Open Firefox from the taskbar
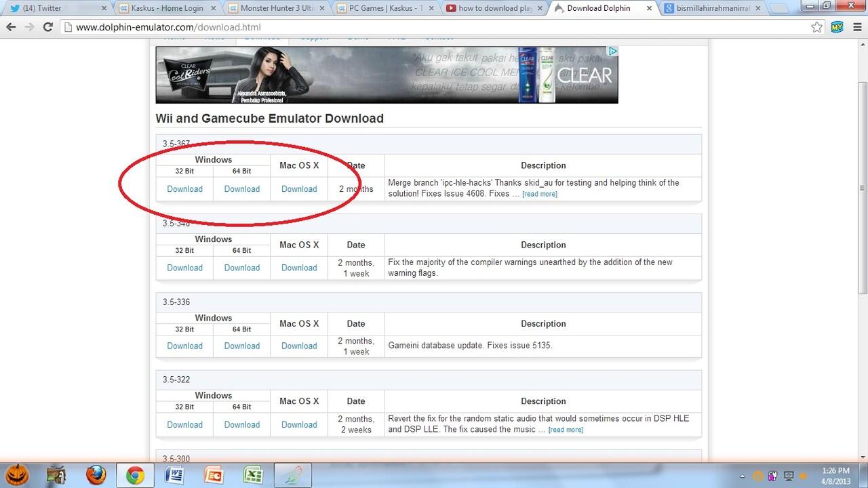Viewport: 868px width, 488px height. (96, 475)
